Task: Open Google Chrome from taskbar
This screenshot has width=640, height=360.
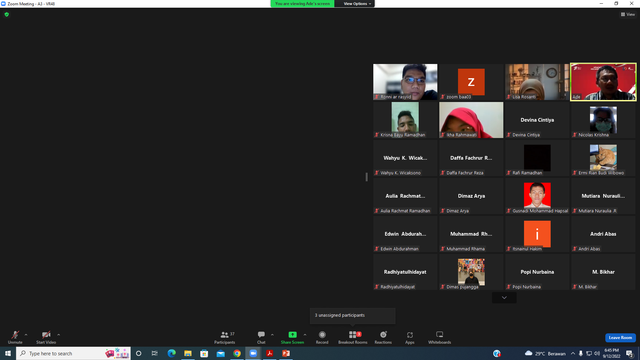Action: [237, 353]
